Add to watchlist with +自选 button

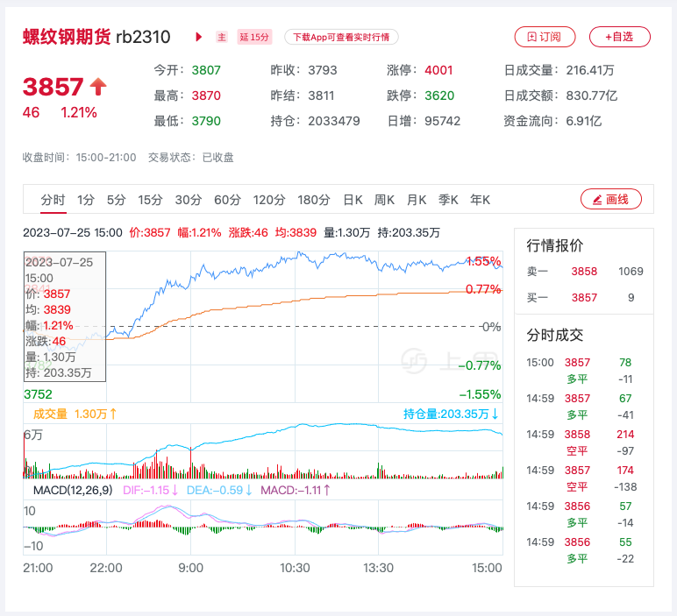coord(618,37)
